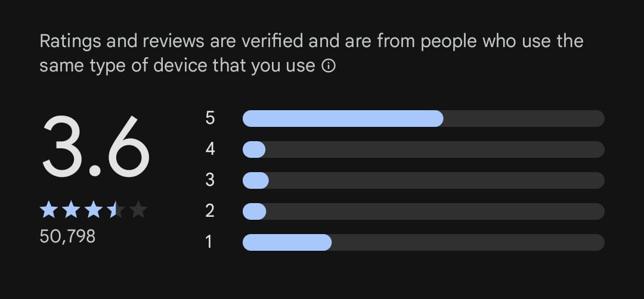The height and width of the screenshot is (299, 644).
Task: Select the 2-star rating bar fill
Action: [x=255, y=211]
